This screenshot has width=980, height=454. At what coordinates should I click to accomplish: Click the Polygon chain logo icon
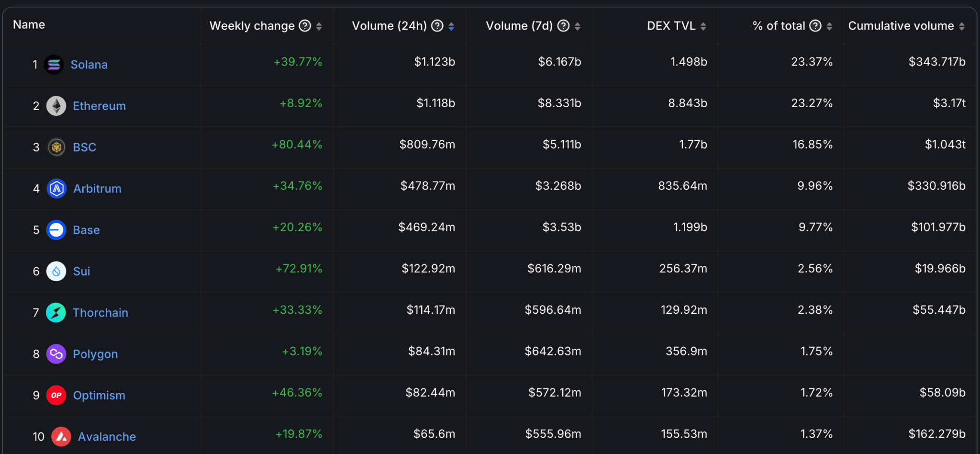pyautogui.click(x=56, y=354)
